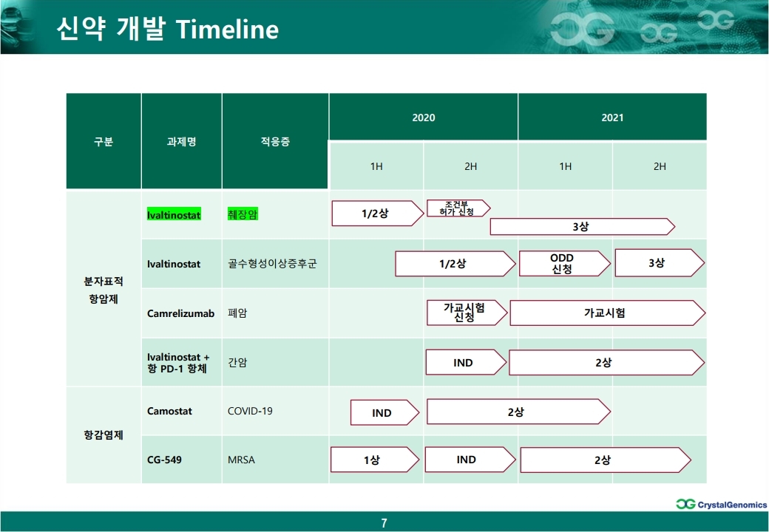This screenshot has height=532, width=769.
Task: Click the CrystalGenomics logo
Action: tap(722, 504)
